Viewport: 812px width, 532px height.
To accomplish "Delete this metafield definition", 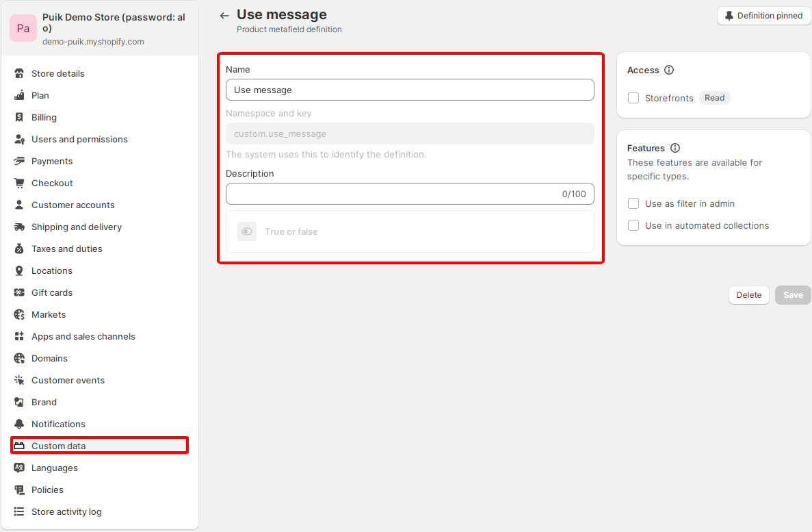I will pyautogui.click(x=748, y=295).
